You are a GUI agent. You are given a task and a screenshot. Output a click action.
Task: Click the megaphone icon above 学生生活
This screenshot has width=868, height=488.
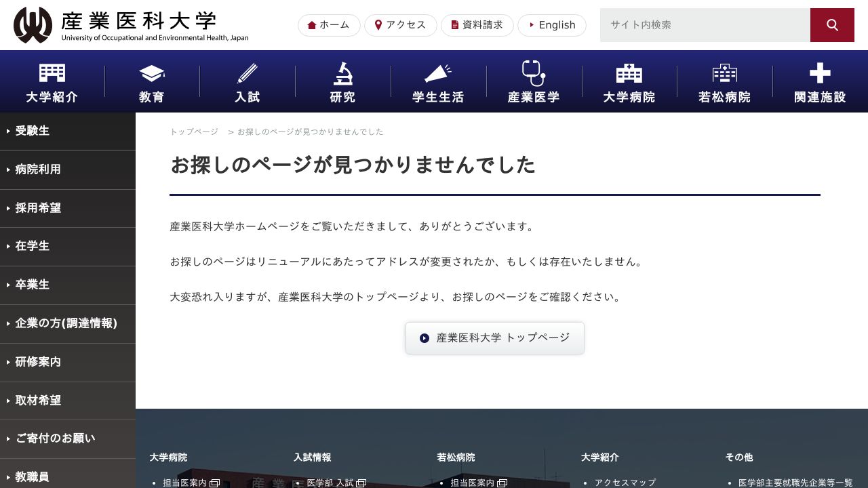[437, 73]
